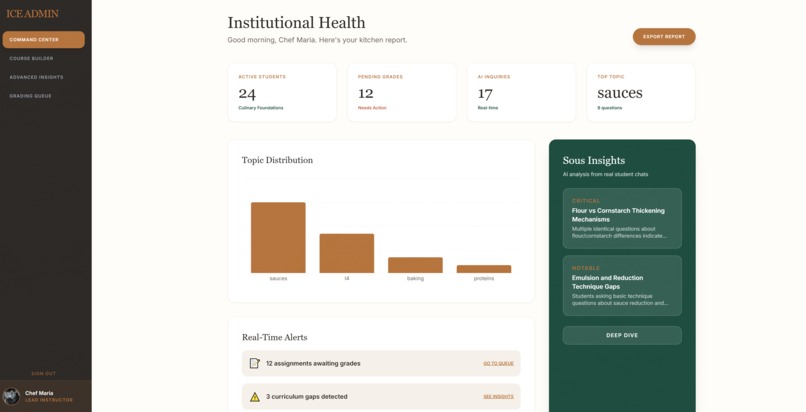This screenshot has width=806, height=412.
Task: Click the "Real-Time Alerts" section title
Action: (274, 337)
